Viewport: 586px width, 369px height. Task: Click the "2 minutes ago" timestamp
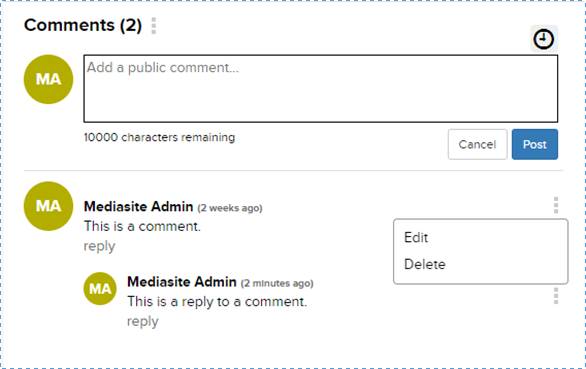tap(277, 283)
